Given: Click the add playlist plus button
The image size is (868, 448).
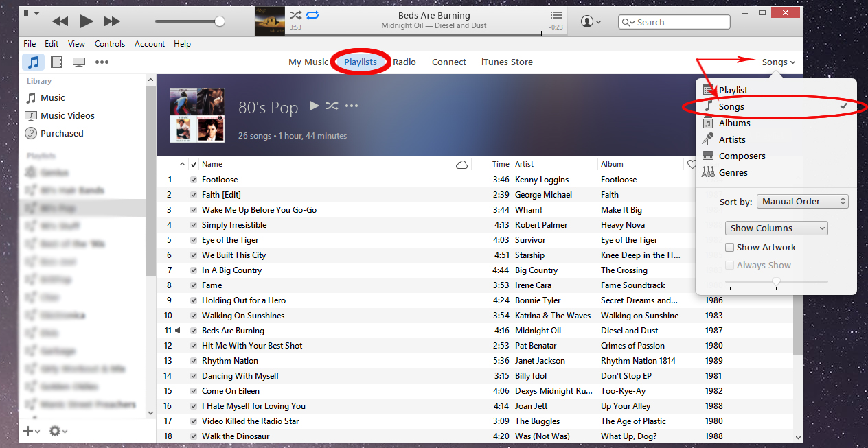Looking at the screenshot, I should [32, 431].
